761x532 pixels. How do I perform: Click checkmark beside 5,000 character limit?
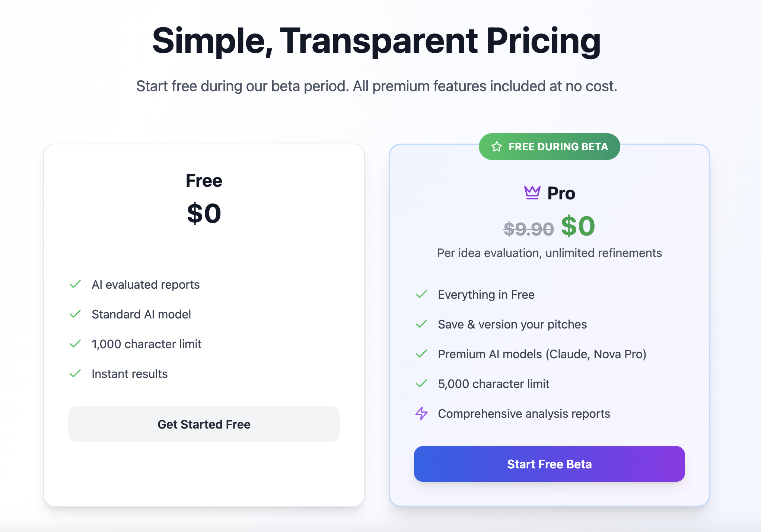[x=421, y=384]
